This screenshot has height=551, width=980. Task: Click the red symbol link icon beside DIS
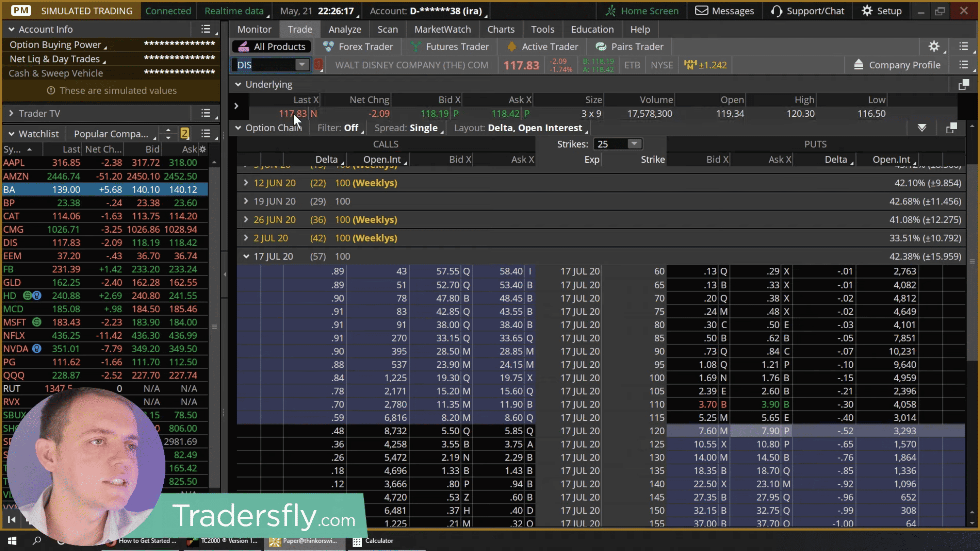tap(319, 65)
